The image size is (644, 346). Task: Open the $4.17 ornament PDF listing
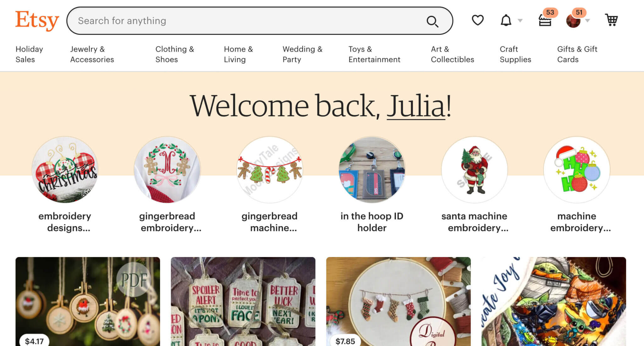coord(88,301)
